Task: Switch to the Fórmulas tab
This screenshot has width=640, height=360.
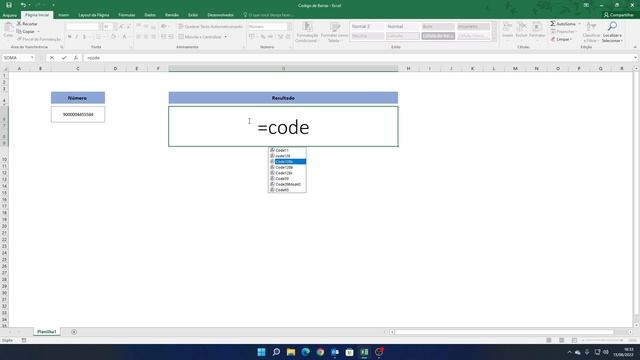Action: (127, 15)
